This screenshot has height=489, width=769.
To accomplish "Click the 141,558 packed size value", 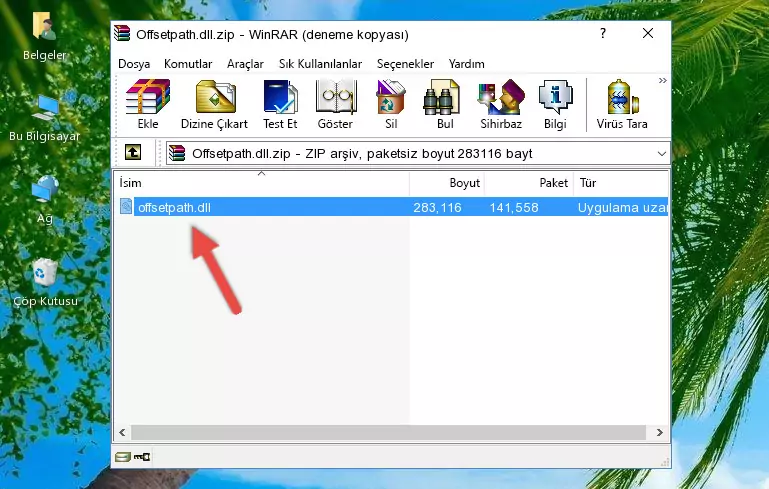I will [x=513, y=207].
